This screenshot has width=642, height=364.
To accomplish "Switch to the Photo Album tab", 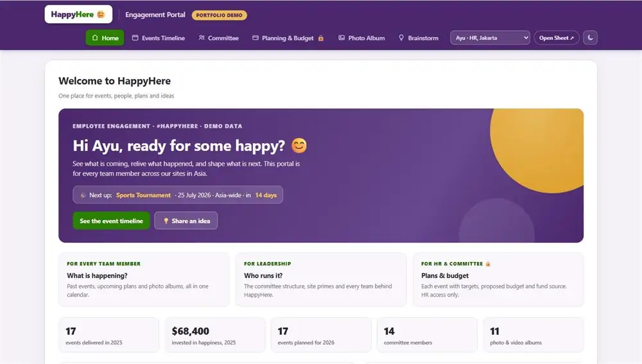I will click(x=361, y=38).
